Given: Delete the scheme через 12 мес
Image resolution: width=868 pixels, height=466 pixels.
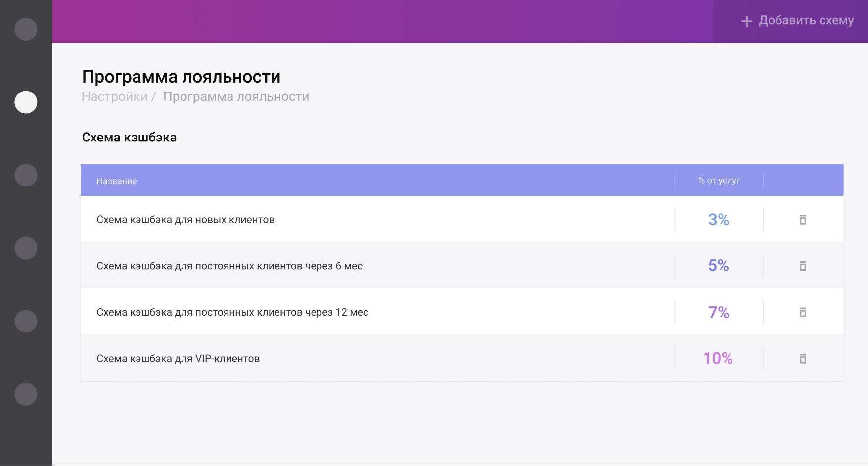Looking at the screenshot, I should point(803,312).
